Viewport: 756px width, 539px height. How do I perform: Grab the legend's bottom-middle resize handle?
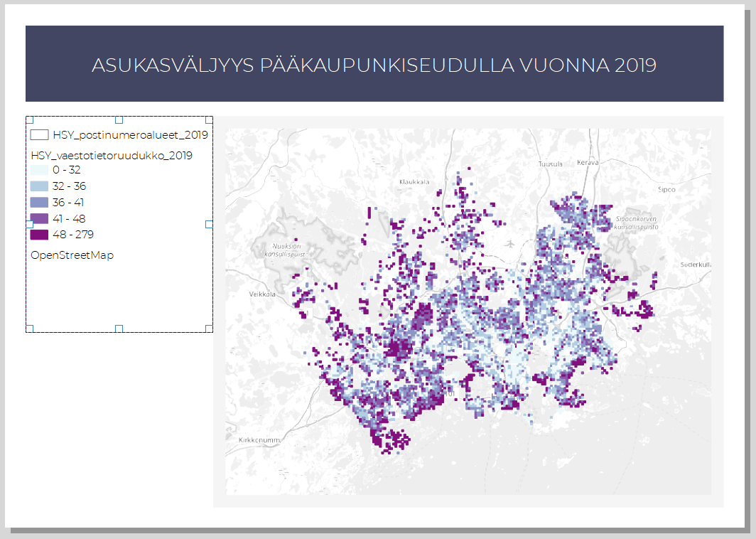(119, 329)
